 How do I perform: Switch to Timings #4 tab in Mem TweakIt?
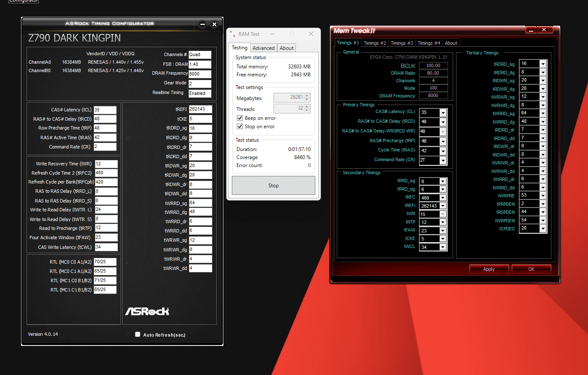click(429, 43)
